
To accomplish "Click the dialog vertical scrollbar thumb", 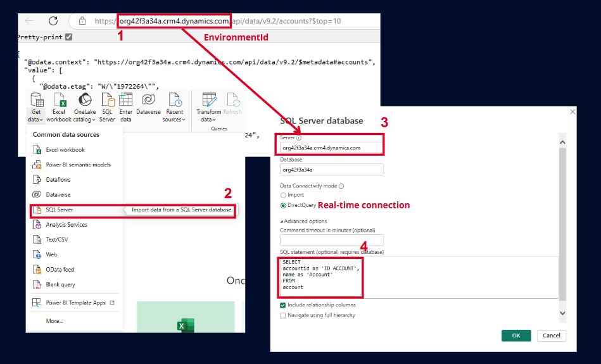I will click(562, 223).
